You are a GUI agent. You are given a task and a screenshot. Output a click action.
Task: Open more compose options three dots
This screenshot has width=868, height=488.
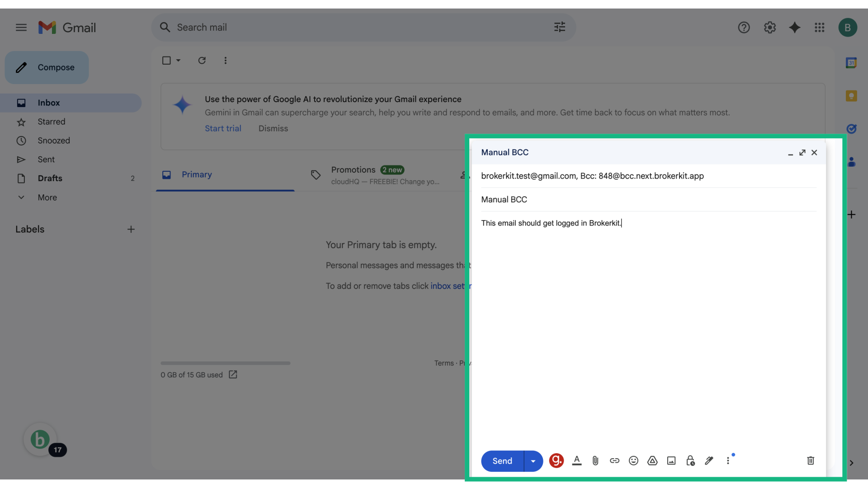coord(728,460)
